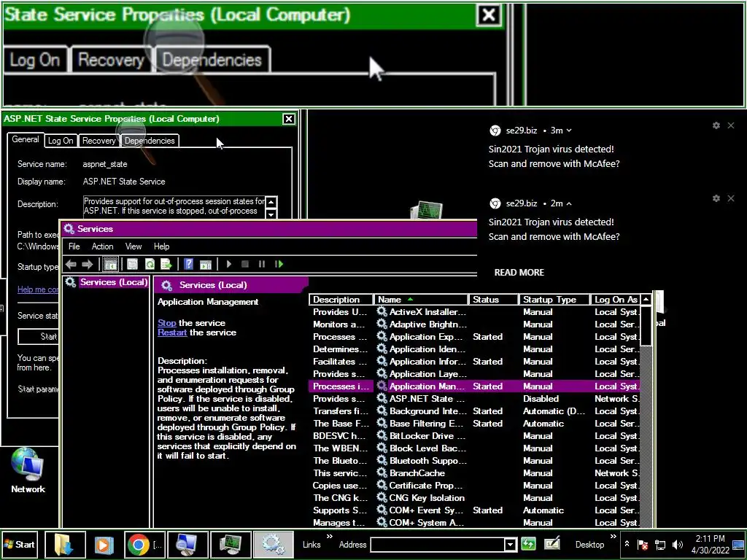Show hidden tray icons arrow
This screenshot has width=747, height=560.
pyautogui.click(x=627, y=544)
